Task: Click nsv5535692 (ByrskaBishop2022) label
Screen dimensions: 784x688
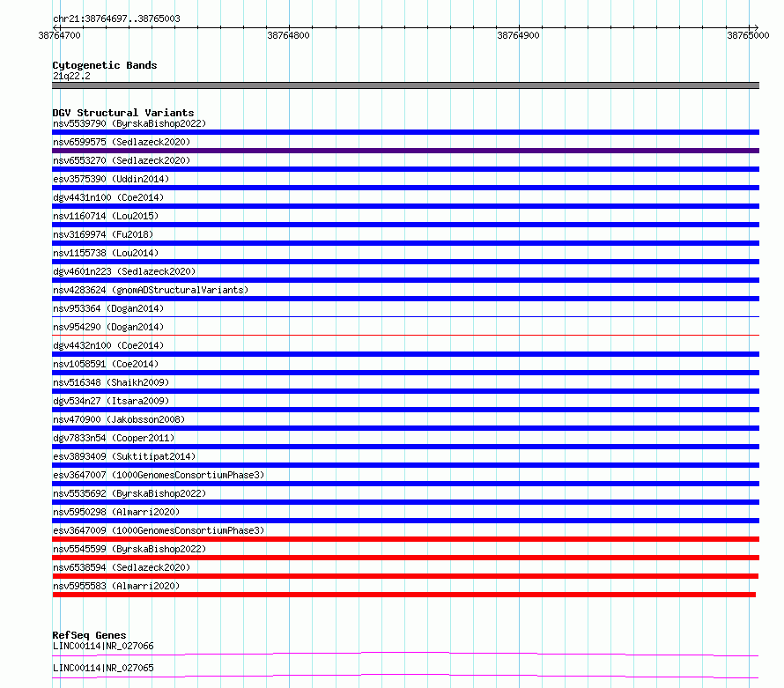Action: click(x=129, y=493)
